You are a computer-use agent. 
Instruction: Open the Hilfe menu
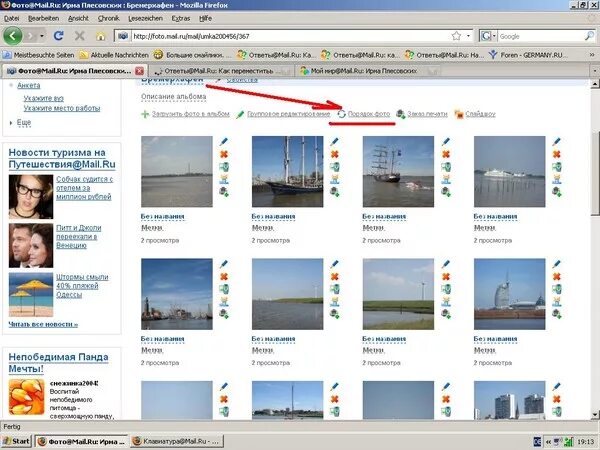coord(205,18)
